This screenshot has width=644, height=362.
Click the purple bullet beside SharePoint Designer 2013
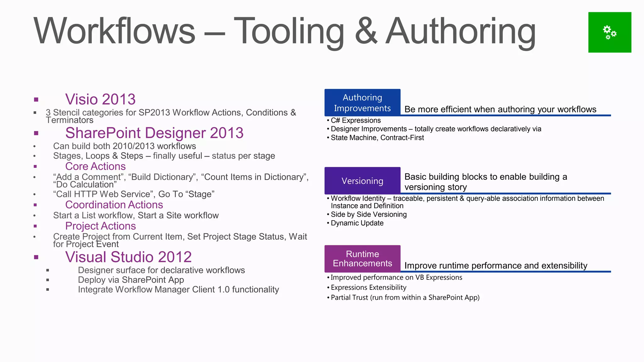pos(36,133)
